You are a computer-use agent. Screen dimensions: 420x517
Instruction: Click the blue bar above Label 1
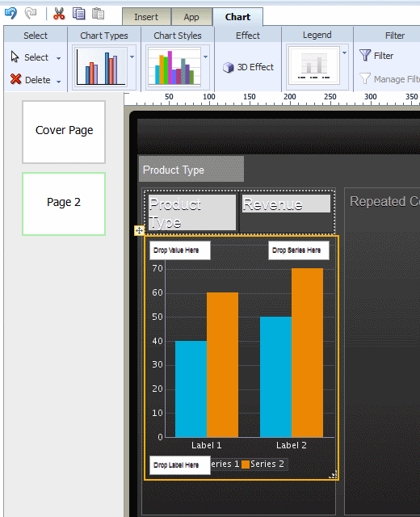click(x=191, y=389)
